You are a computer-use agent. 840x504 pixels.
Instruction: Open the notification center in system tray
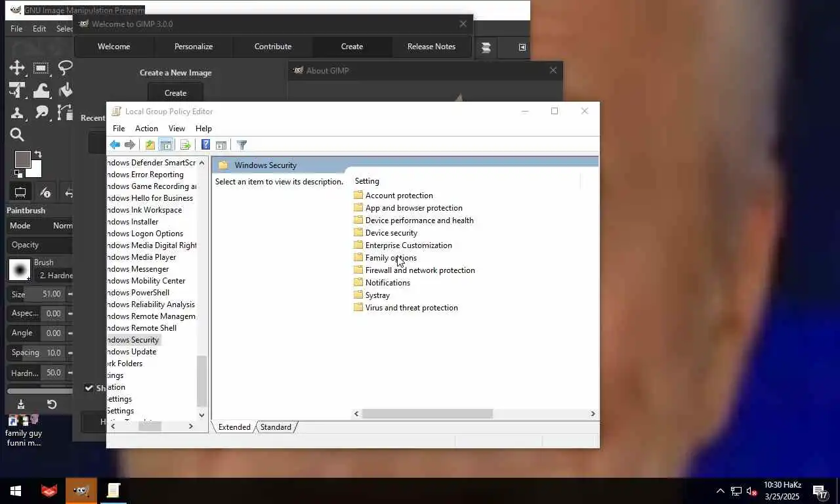point(820,491)
